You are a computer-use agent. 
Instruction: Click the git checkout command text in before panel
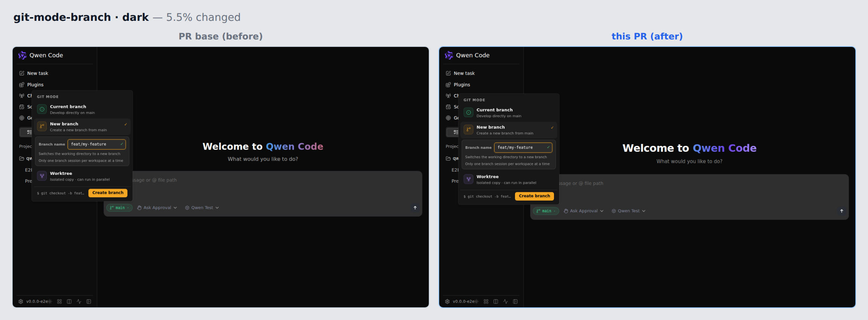click(x=61, y=193)
